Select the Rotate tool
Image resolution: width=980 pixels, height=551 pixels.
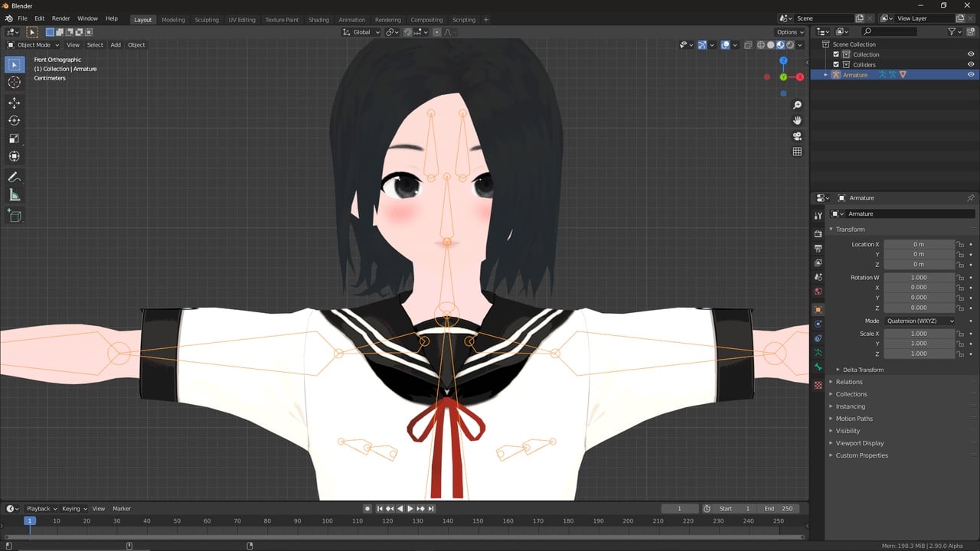tap(15, 120)
